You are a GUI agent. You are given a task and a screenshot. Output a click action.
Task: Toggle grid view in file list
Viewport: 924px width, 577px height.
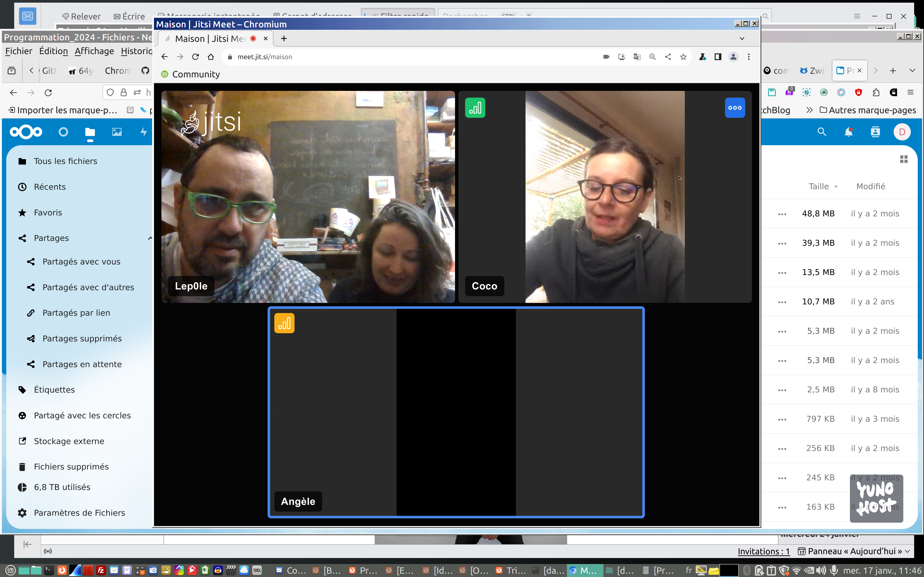[904, 159]
